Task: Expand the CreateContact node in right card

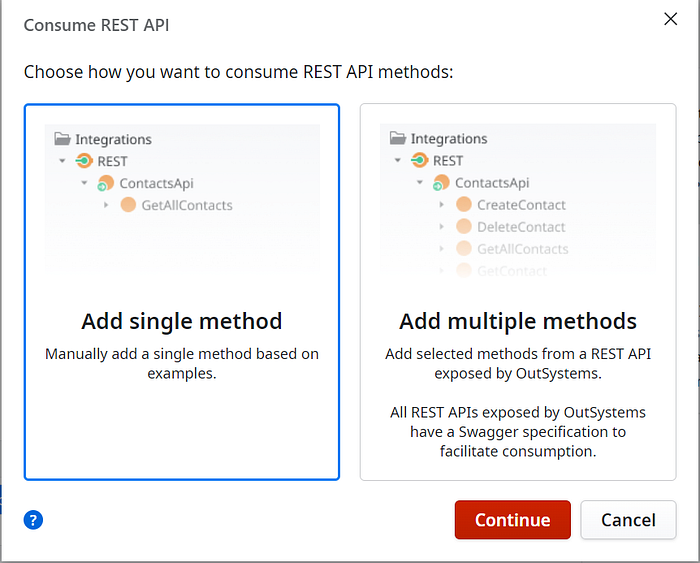Action: click(442, 205)
